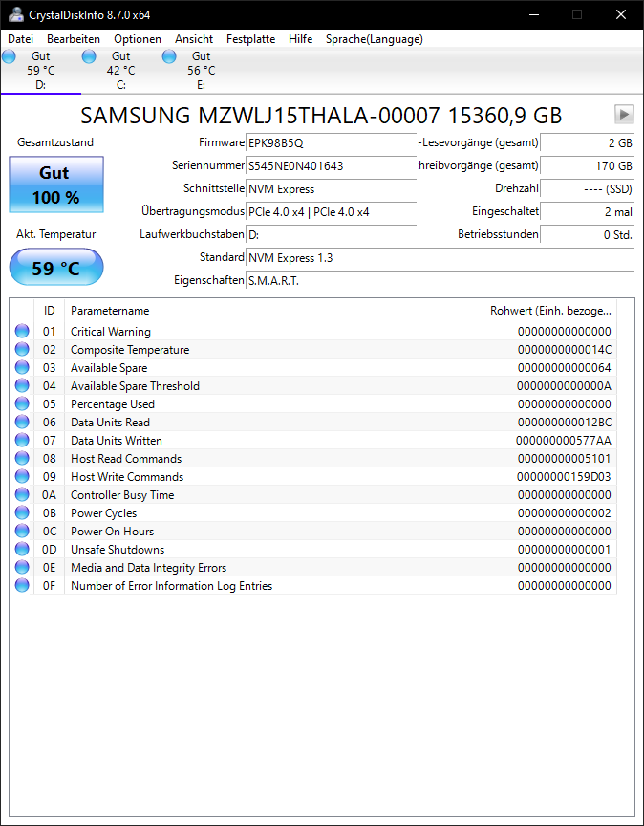
Task: Click the Drehzahl value ---- (SSD)
Action: (588, 189)
